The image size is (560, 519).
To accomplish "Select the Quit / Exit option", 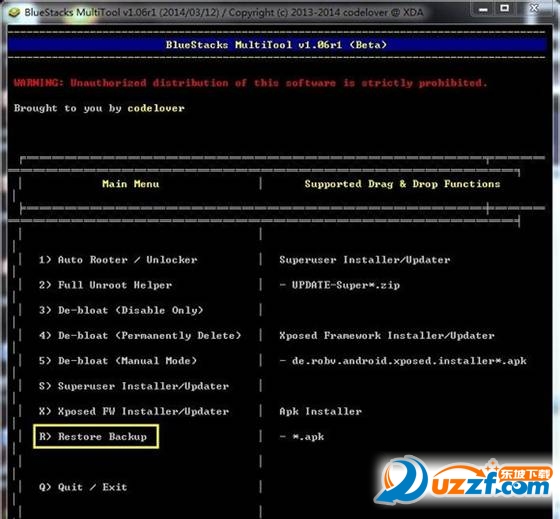I will pyautogui.click(x=83, y=487).
